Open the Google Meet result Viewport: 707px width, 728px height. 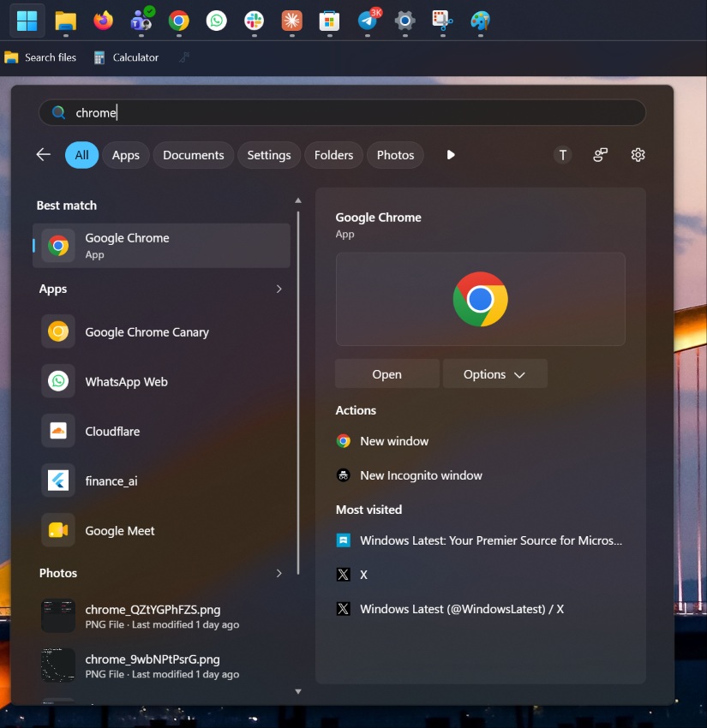click(161, 531)
